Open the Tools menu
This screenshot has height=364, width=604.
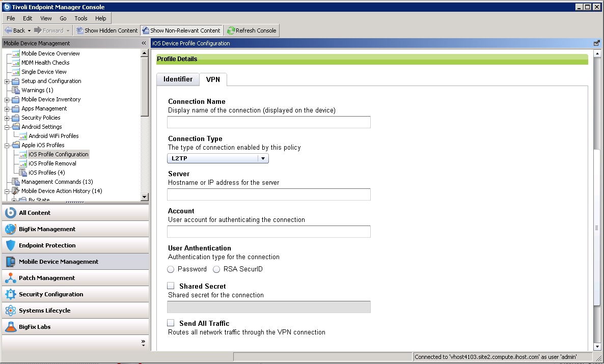pos(81,18)
